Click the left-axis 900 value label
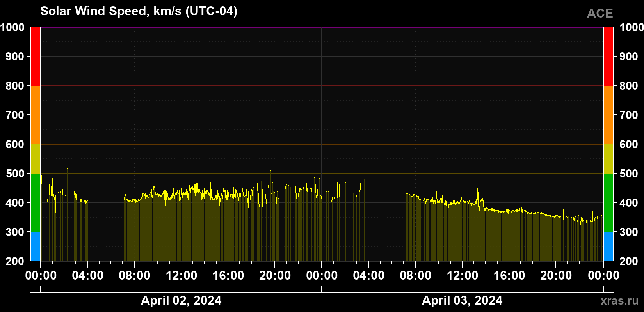This screenshot has height=312, width=644. coord(15,57)
